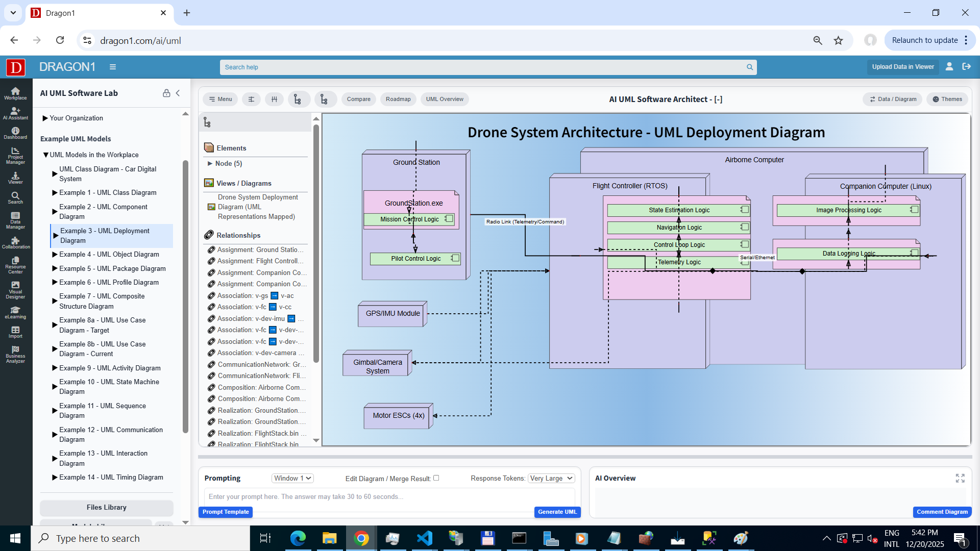Open the Roadmap toolbar tab
Screen dimensions: 980x551
(x=398, y=99)
